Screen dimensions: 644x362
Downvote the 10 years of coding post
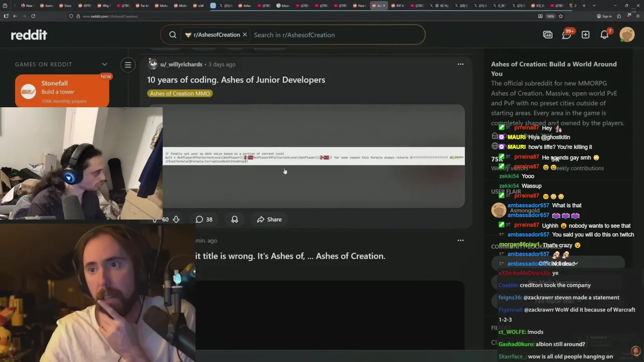tap(176, 219)
